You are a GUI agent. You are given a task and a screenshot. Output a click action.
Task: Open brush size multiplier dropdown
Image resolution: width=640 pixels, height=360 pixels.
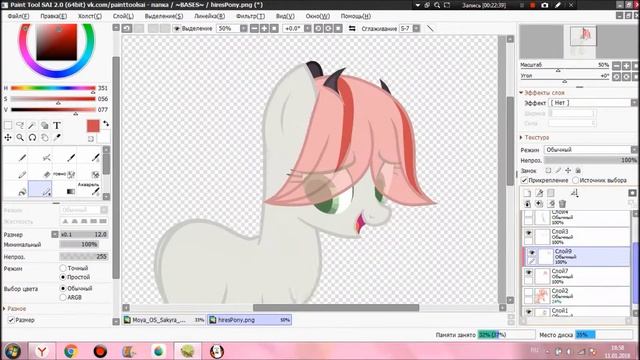click(55, 234)
